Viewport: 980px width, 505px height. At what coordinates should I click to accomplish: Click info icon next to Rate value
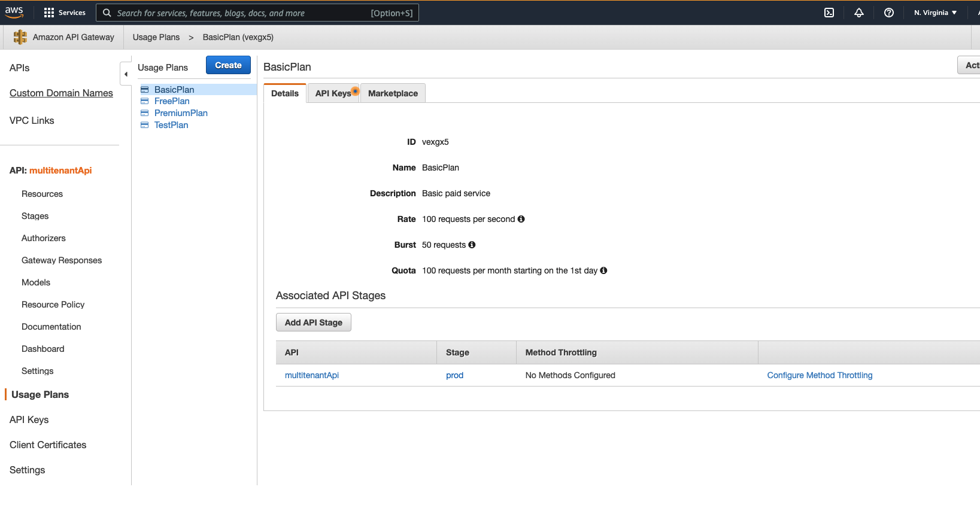(521, 219)
